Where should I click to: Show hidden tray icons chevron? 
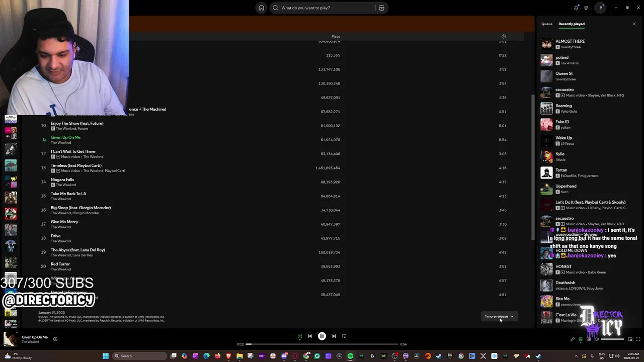(x=576, y=356)
